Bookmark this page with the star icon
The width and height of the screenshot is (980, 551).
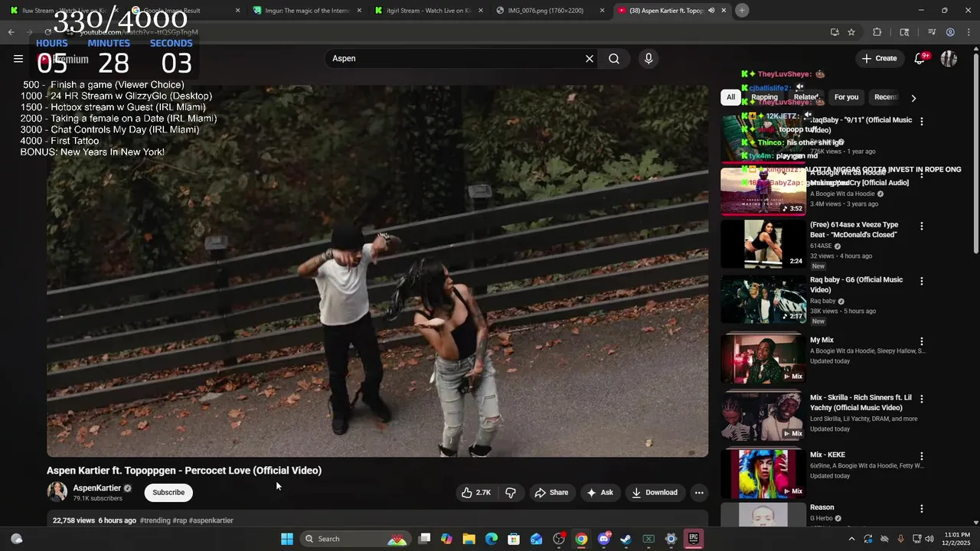click(851, 32)
